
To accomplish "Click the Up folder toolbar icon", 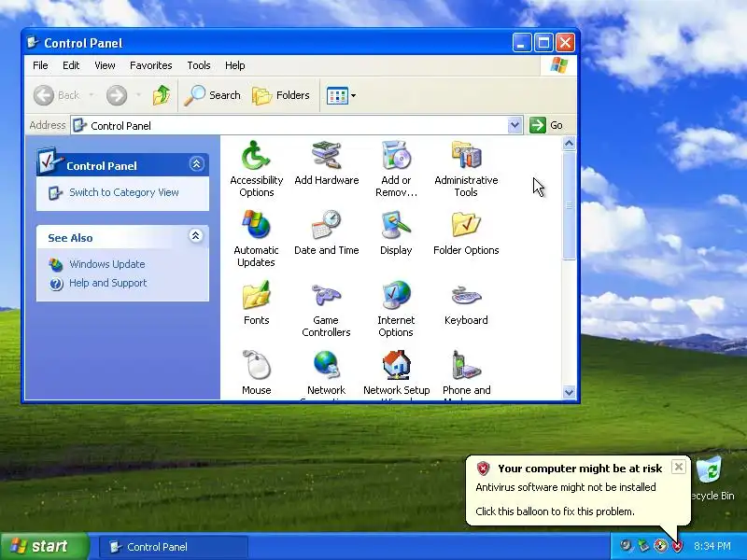I will click(x=162, y=95).
